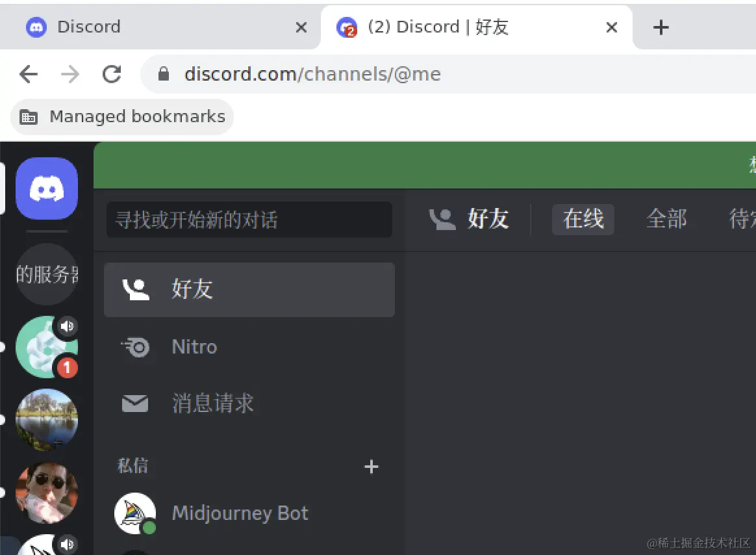The height and width of the screenshot is (555, 756).
Task: Select the 在线 (Online) filter
Action: 583,220
